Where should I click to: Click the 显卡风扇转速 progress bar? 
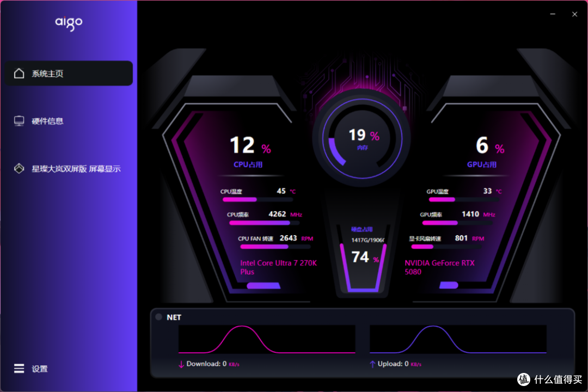tap(446, 247)
